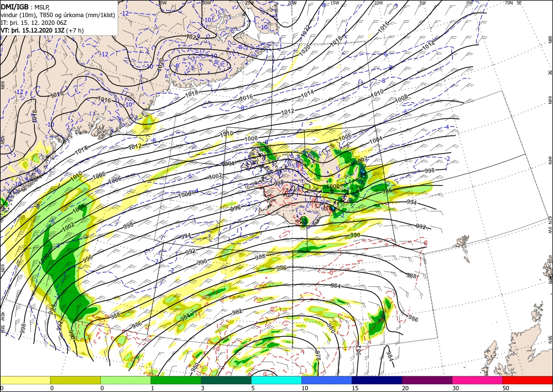
Task: Select the 'IT: þri. 15. 12. 2020 06Z' line
Action: (34, 23)
